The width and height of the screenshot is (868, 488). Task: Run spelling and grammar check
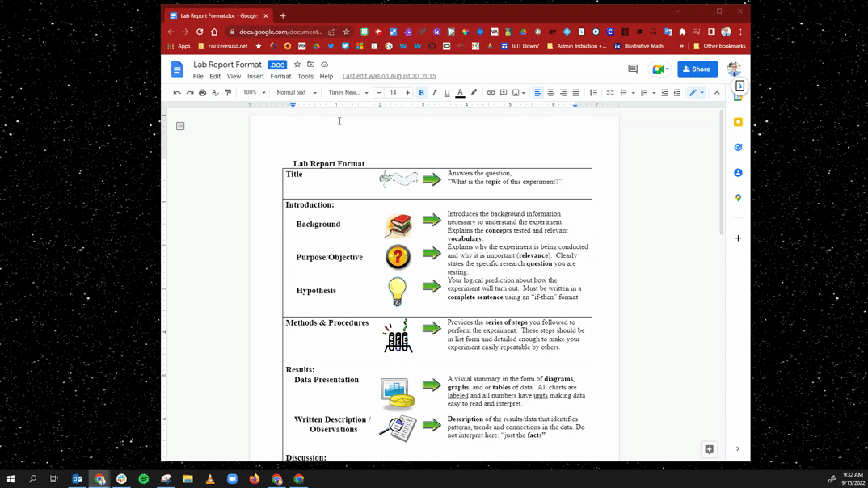coord(215,92)
